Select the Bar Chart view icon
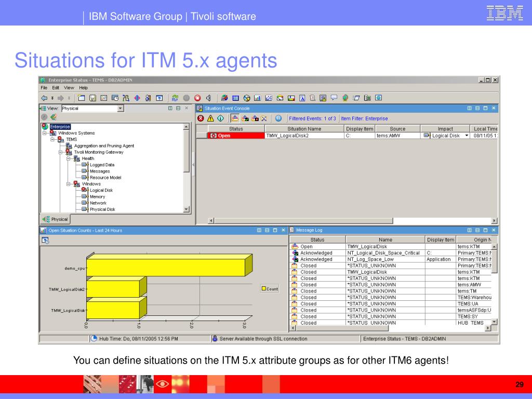This screenshot has width=532, height=399. click(258, 98)
